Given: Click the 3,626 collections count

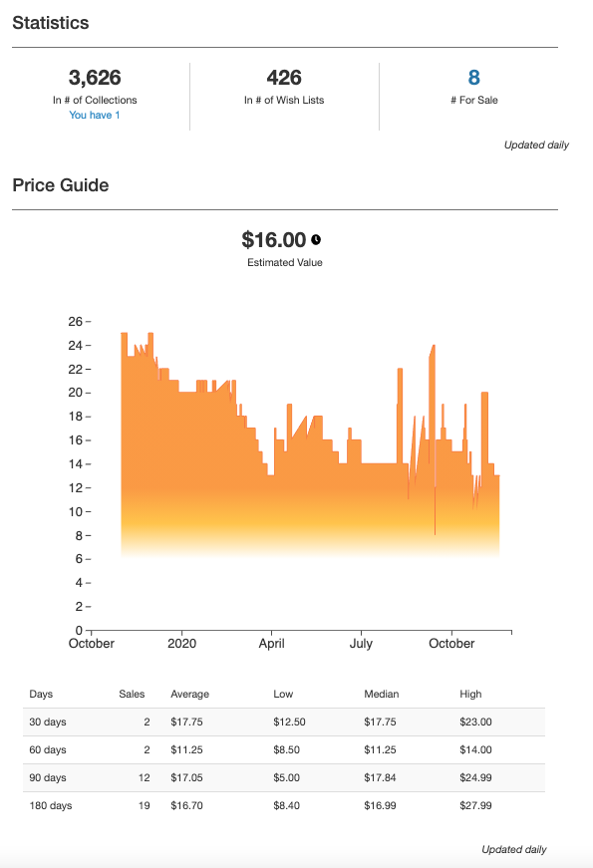Looking at the screenshot, I should tap(95, 78).
